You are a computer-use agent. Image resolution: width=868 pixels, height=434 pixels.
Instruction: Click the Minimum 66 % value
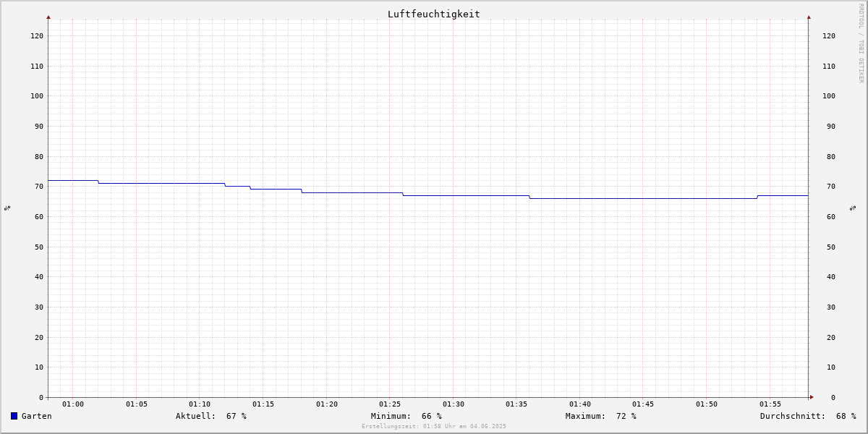(407, 416)
